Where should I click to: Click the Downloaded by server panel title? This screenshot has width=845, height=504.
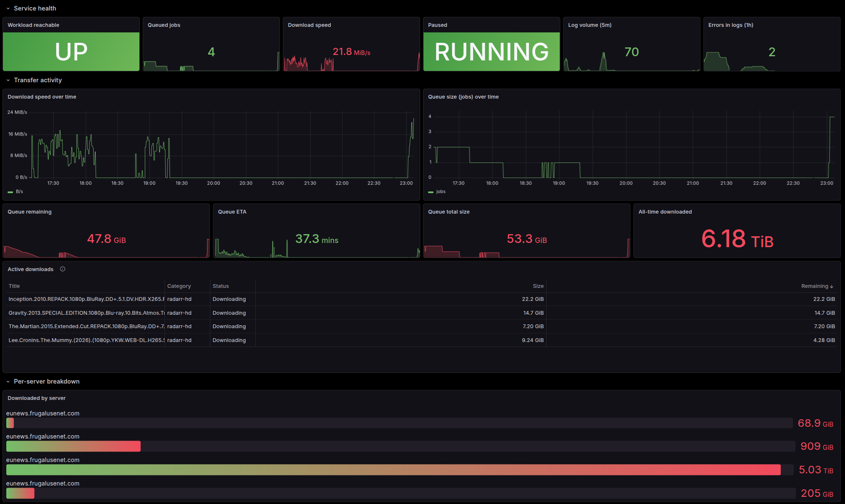click(x=37, y=398)
